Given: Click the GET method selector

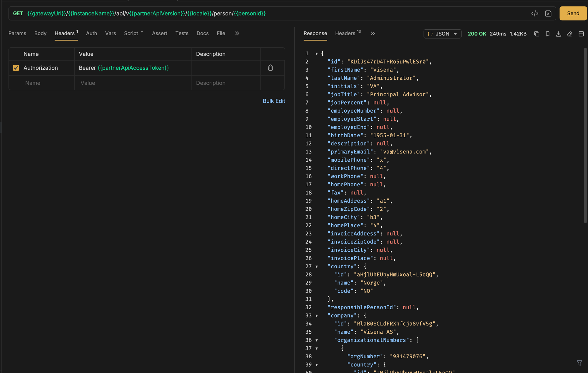Looking at the screenshot, I should point(18,14).
